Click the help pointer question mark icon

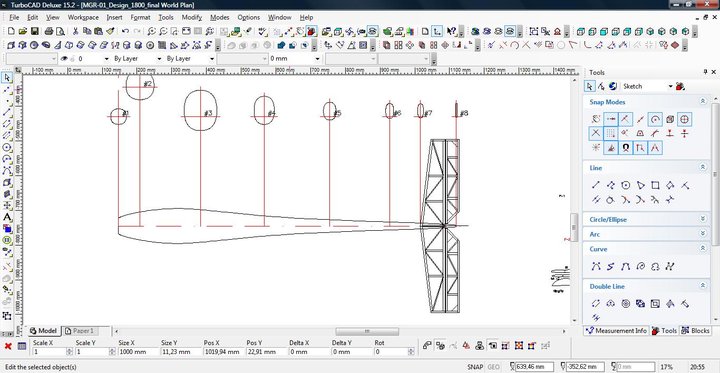(x=451, y=31)
